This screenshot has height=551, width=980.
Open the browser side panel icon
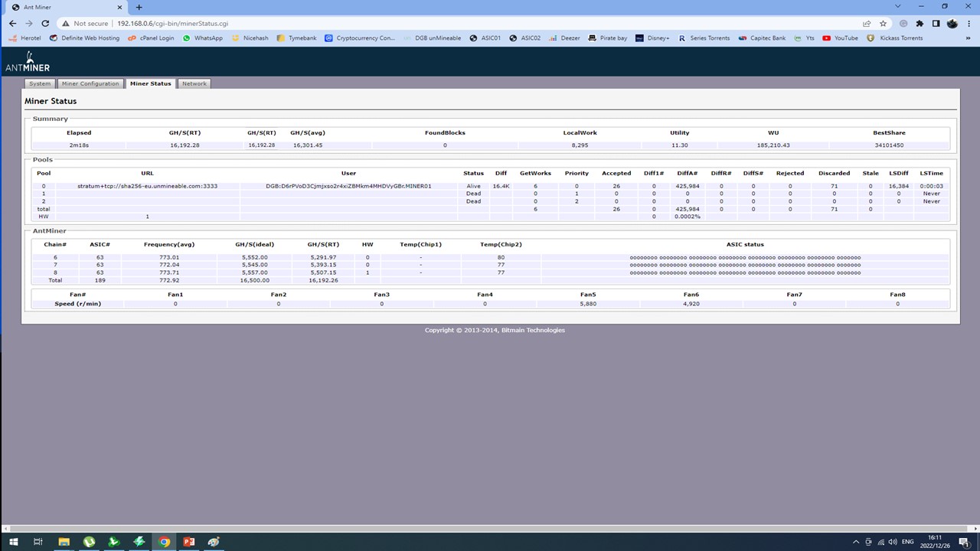point(936,24)
